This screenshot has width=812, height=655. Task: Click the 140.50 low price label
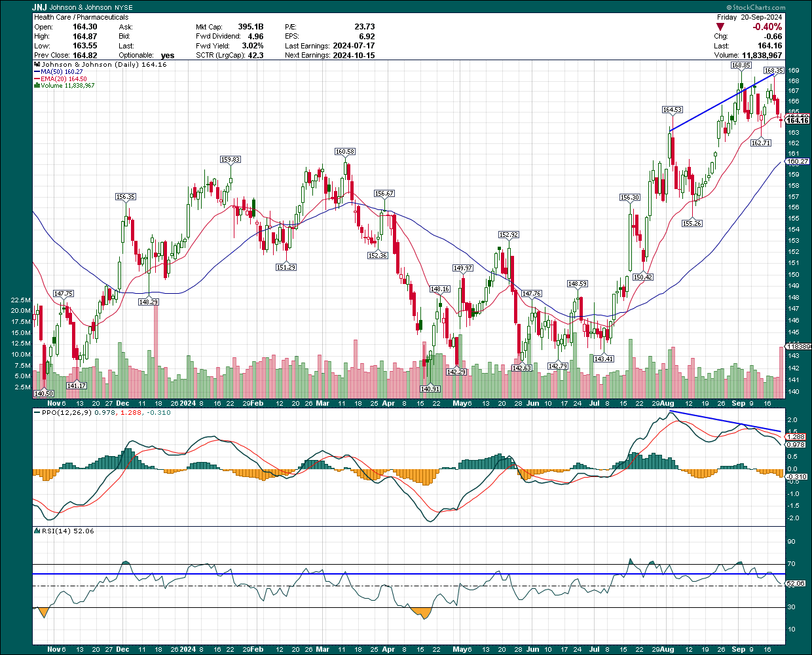[x=43, y=393]
